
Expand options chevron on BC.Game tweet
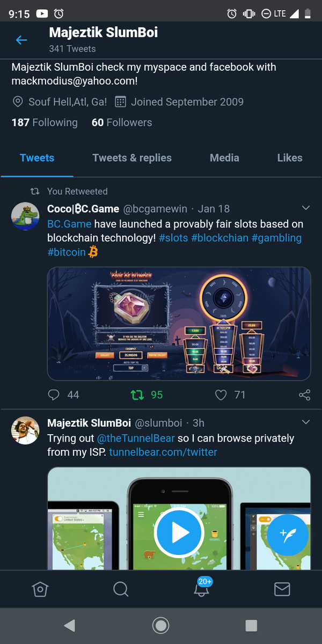[x=306, y=208]
